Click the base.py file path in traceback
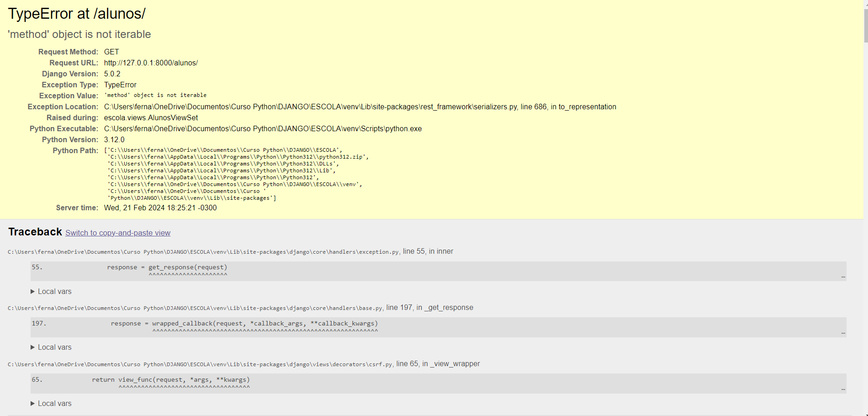Viewport: 868px width, 416px height. tap(195, 308)
